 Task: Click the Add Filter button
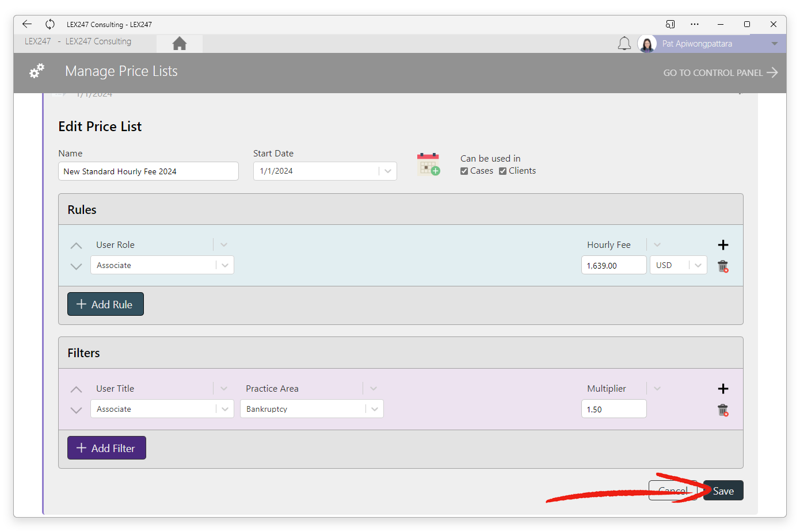point(106,448)
